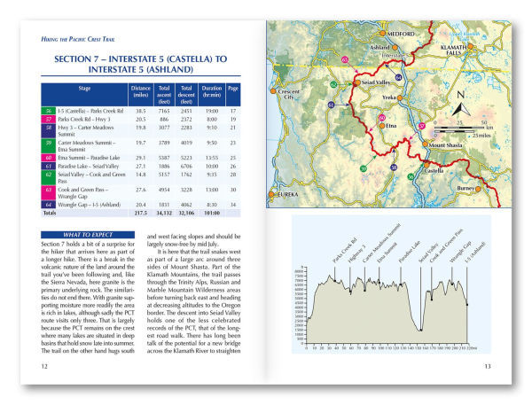The image size is (532, 405).
Task: Click the blue stage 58 marker on the map
Action: tap(394, 167)
